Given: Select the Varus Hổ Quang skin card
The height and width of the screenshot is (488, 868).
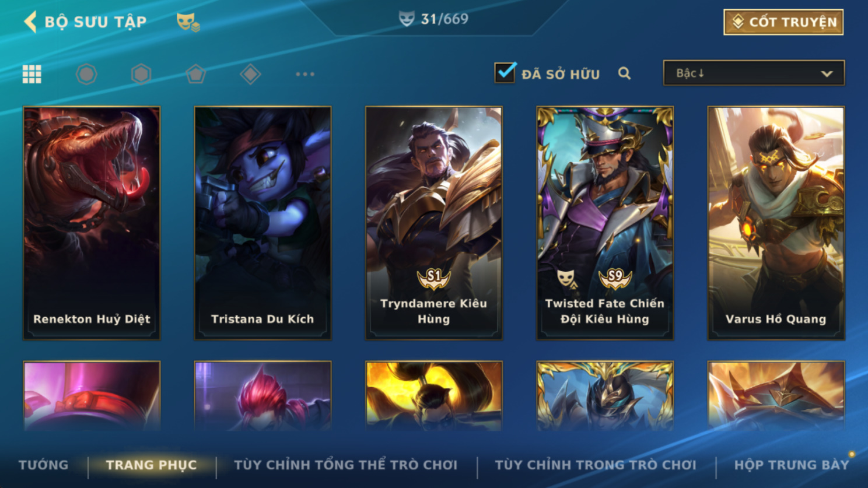Looking at the screenshot, I should coord(776,223).
